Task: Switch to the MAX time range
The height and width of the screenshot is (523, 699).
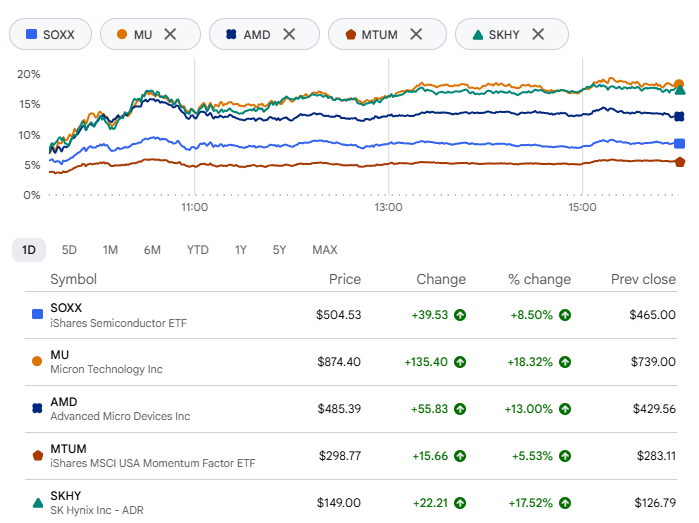Action: 325,250
